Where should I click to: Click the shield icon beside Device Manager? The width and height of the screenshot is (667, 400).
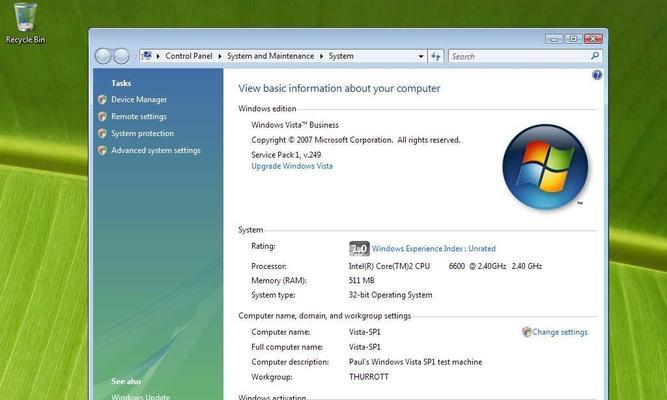102,100
